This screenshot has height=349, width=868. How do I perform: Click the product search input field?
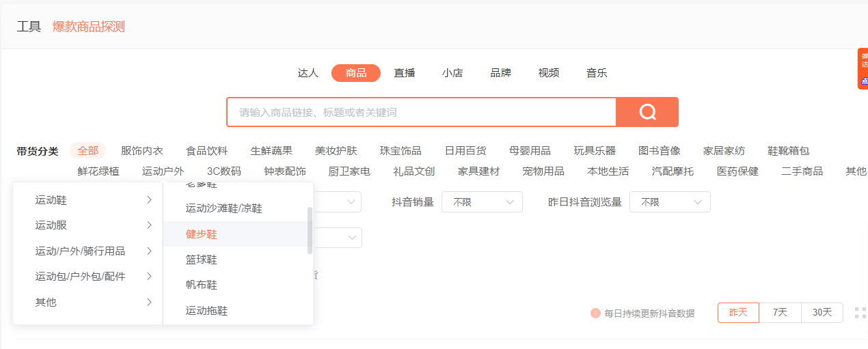(422, 112)
